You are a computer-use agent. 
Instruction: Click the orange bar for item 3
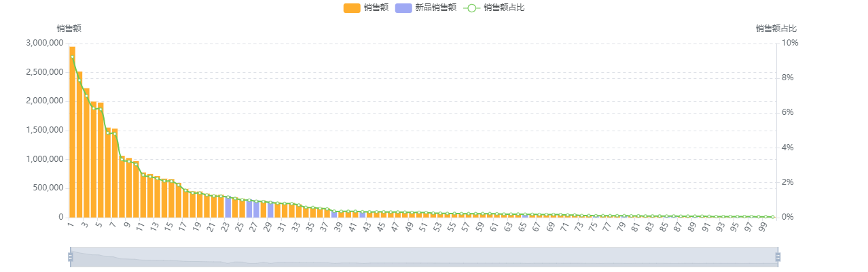(x=86, y=155)
